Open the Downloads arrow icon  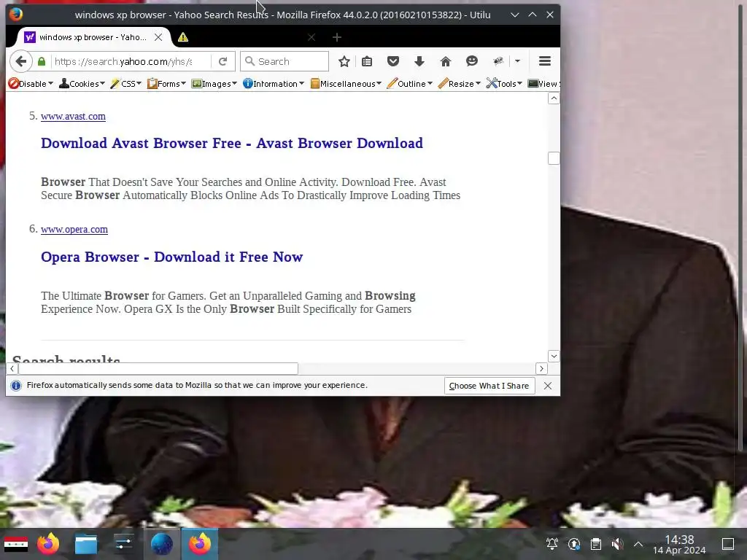coord(419,61)
